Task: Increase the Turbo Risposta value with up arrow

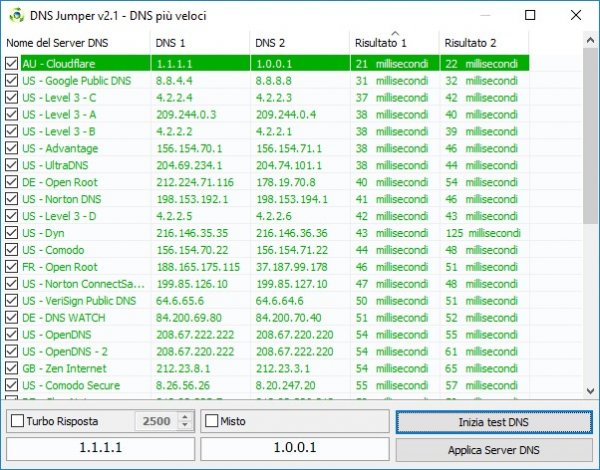Action: (185, 417)
